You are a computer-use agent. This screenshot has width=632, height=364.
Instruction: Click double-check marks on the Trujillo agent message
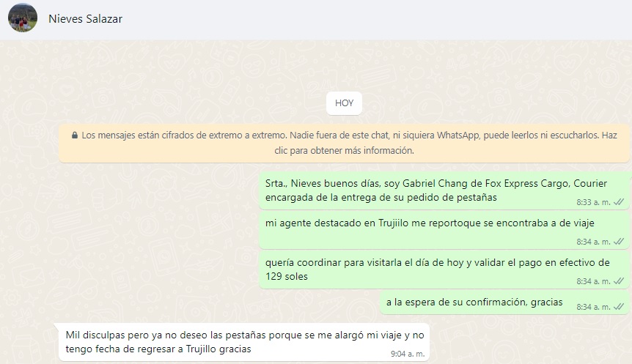pyautogui.click(x=619, y=242)
